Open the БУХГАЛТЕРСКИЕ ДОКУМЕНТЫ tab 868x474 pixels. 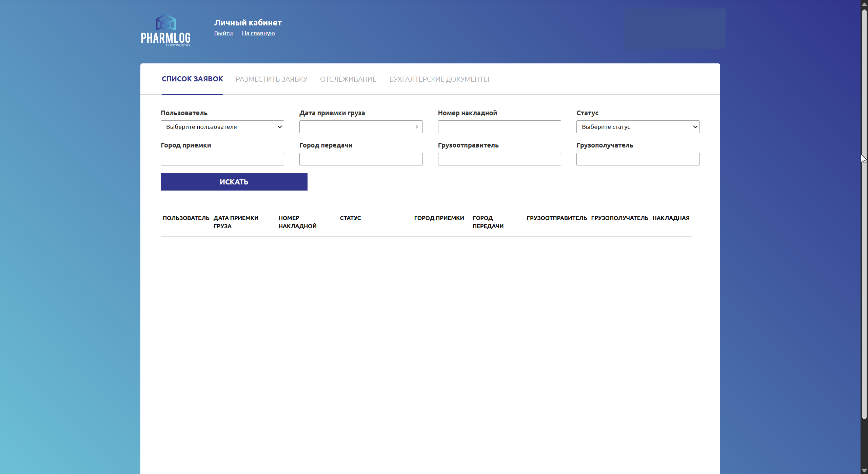(439, 79)
